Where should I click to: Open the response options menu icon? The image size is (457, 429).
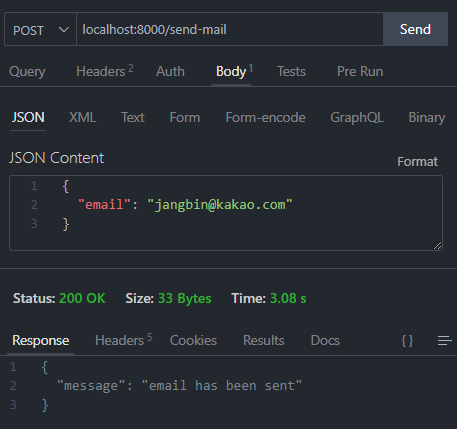tap(444, 341)
